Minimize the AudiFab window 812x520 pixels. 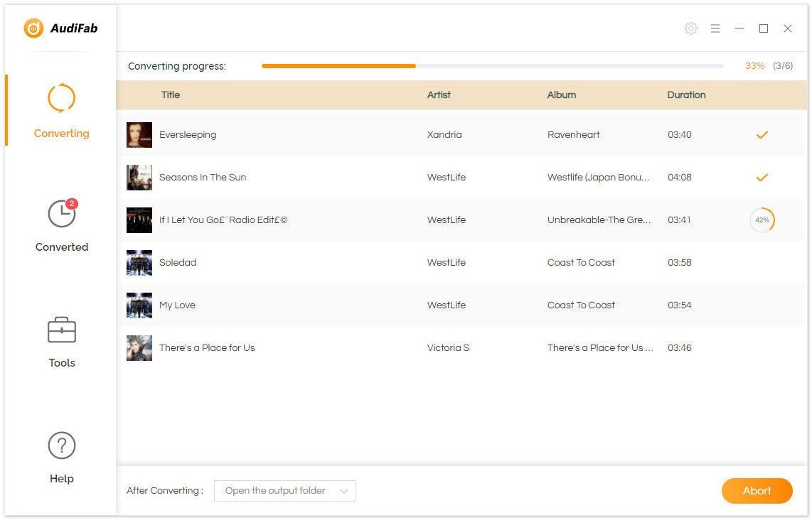[x=739, y=28]
